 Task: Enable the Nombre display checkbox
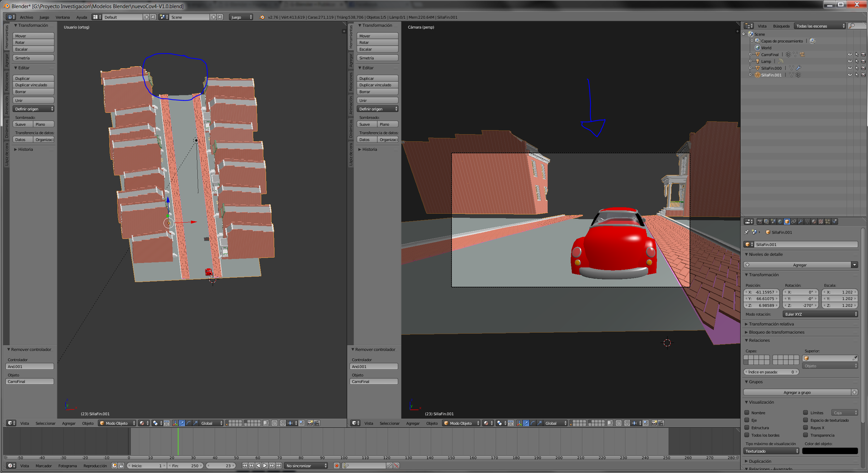747,413
